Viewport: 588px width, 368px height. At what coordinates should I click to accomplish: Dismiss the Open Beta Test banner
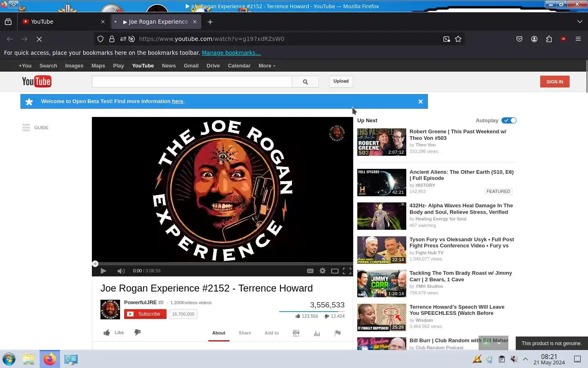tap(421, 101)
